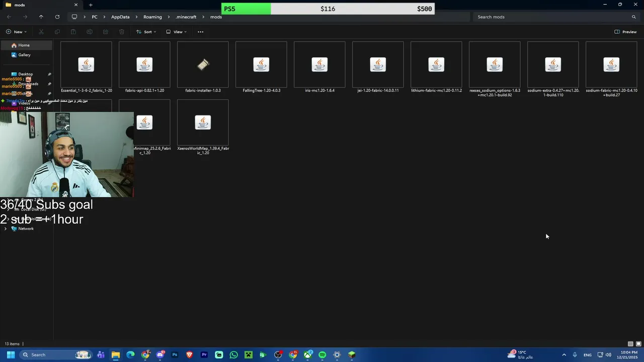Viewport: 644px width, 362px height.
Task: Navigate to Roaming in the breadcrumb
Action: 152,17
